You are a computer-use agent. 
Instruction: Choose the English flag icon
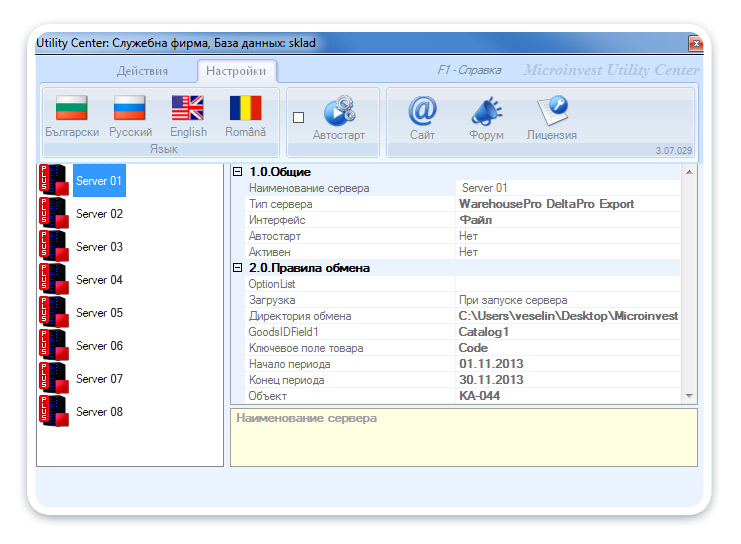[x=187, y=109]
